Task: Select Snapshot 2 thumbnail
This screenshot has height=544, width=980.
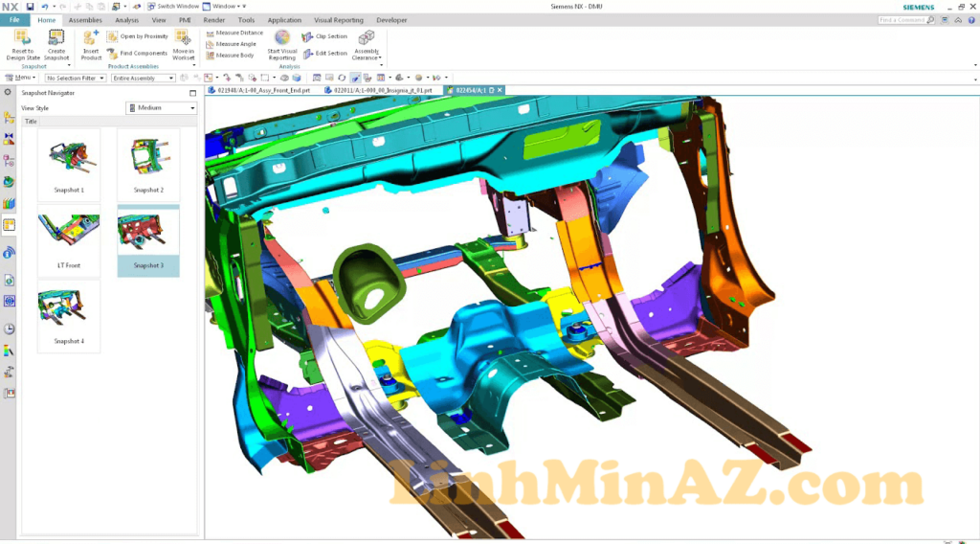Action: click(x=148, y=164)
